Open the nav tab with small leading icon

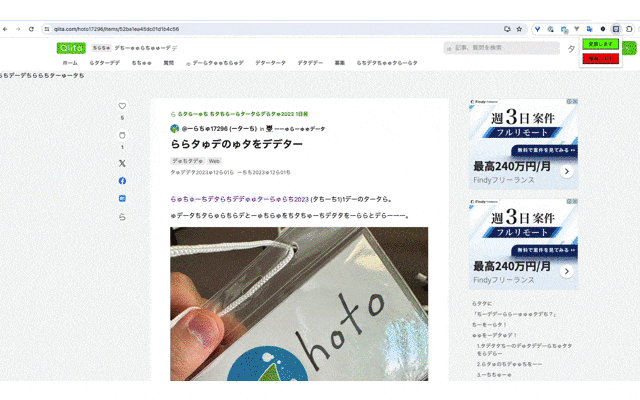click(215, 63)
